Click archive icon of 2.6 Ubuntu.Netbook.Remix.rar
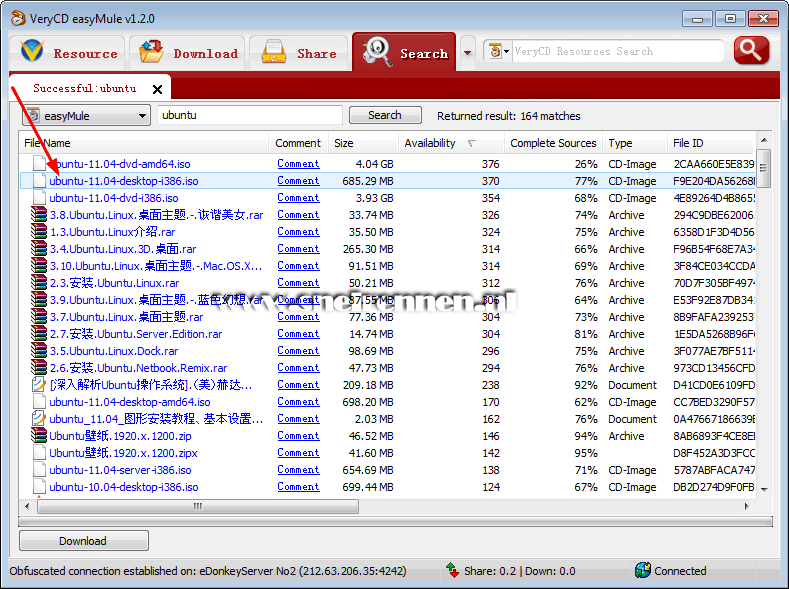Screen dimensions: 789x589 39,368
